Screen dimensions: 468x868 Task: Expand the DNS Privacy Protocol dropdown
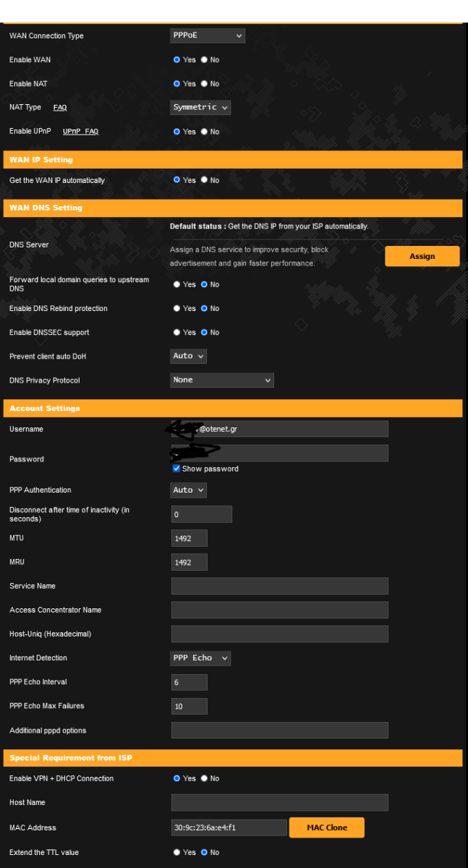(x=222, y=380)
